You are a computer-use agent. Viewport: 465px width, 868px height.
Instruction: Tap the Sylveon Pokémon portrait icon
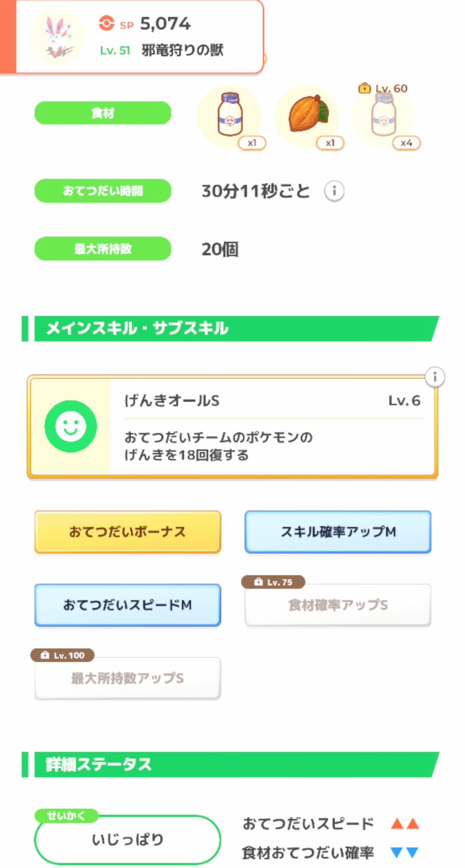(57, 37)
